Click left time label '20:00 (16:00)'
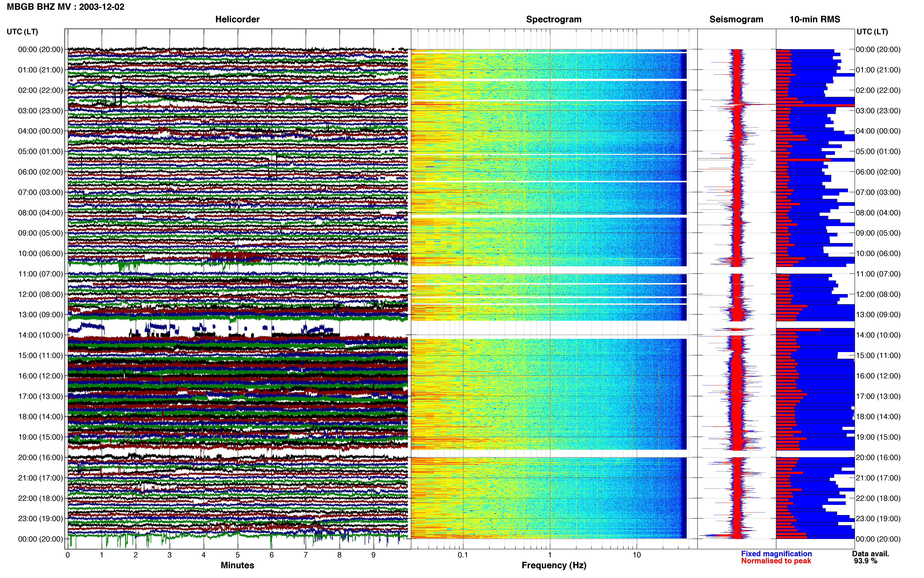924x578 pixels. 41,458
